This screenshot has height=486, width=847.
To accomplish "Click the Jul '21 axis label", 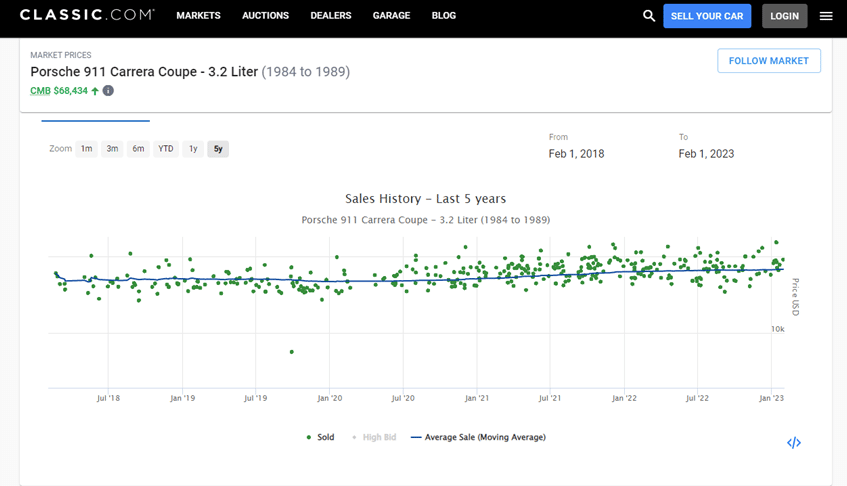I will tap(550, 398).
